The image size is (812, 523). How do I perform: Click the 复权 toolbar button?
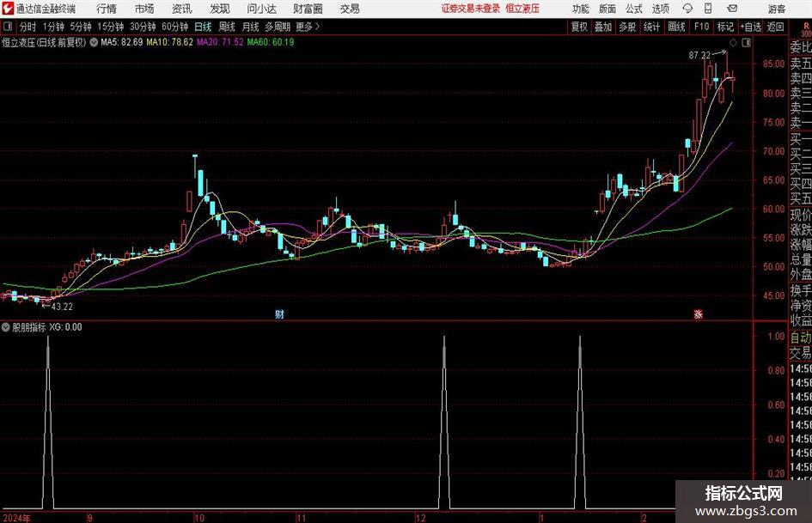click(x=579, y=27)
